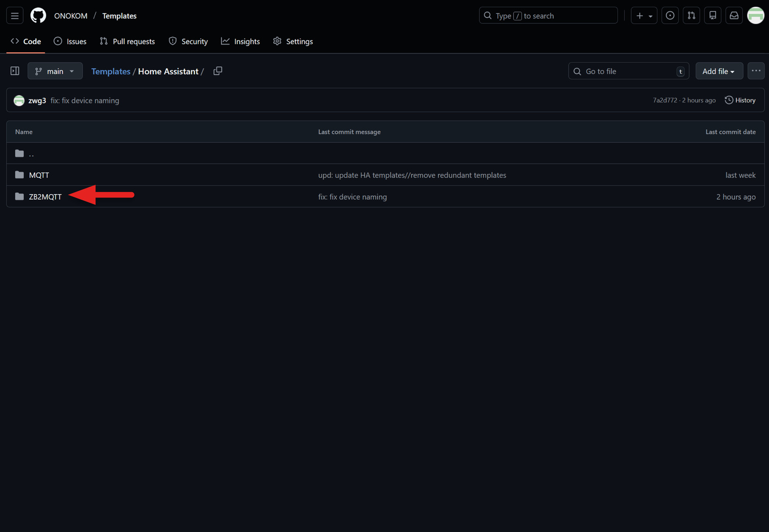Go up to parent directory '..'

[x=31, y=153]
